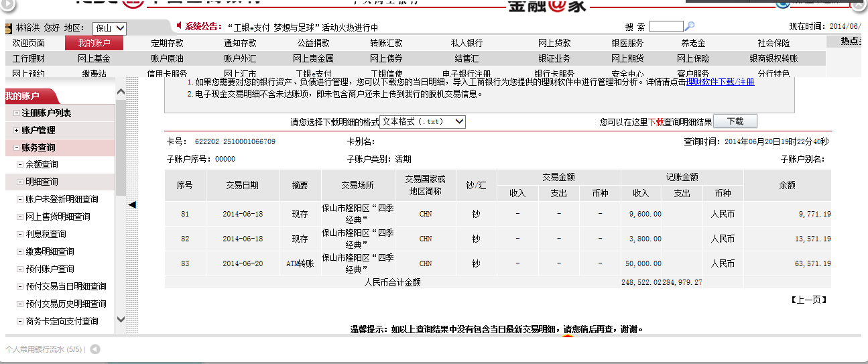Open download format dropdown 文本格式
The width and height of the screenshot is (868, 364).
(x=422, y=121)
